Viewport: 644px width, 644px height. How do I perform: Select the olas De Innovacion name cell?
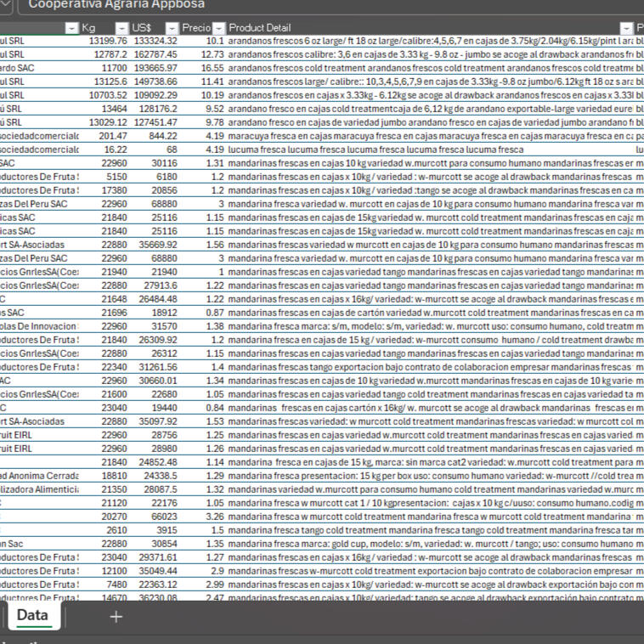(x=39, y=326)
